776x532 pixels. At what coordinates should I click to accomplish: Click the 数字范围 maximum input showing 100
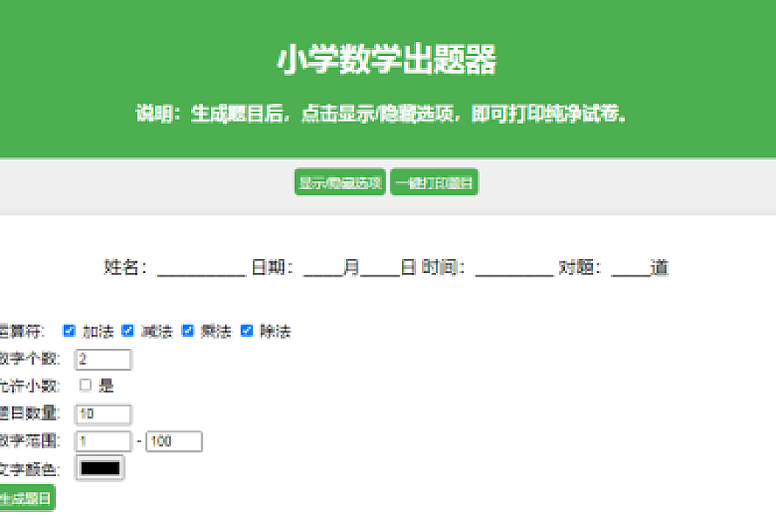click(174, 441)
